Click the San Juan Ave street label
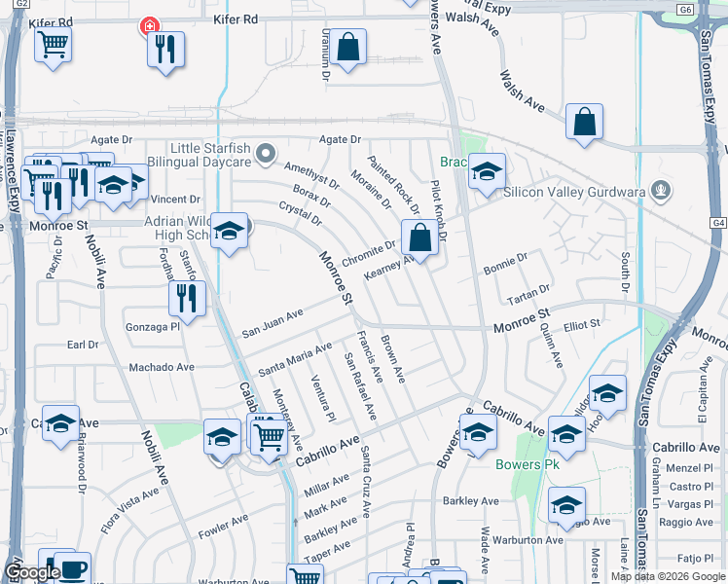728x584 pixels. [x=273, y=322]
